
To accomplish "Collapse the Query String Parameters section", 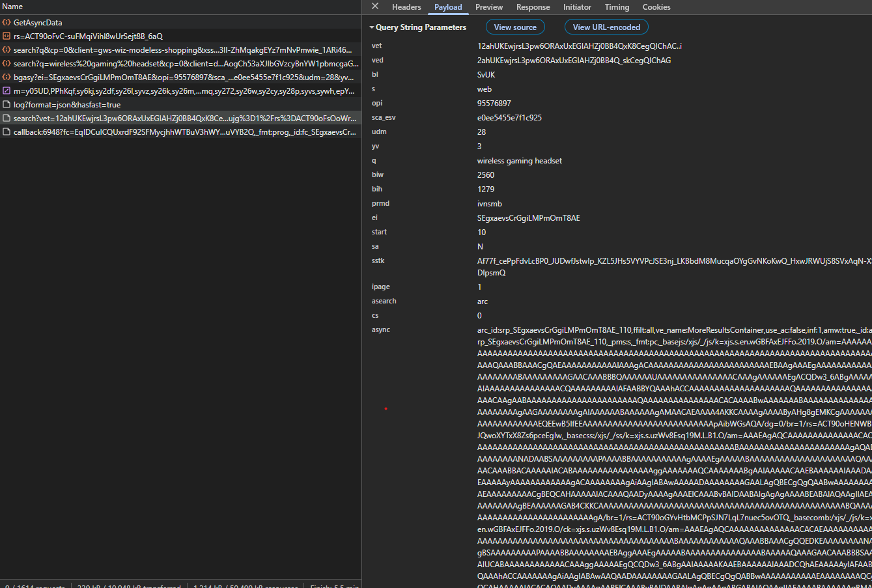I will coord(373,27).
